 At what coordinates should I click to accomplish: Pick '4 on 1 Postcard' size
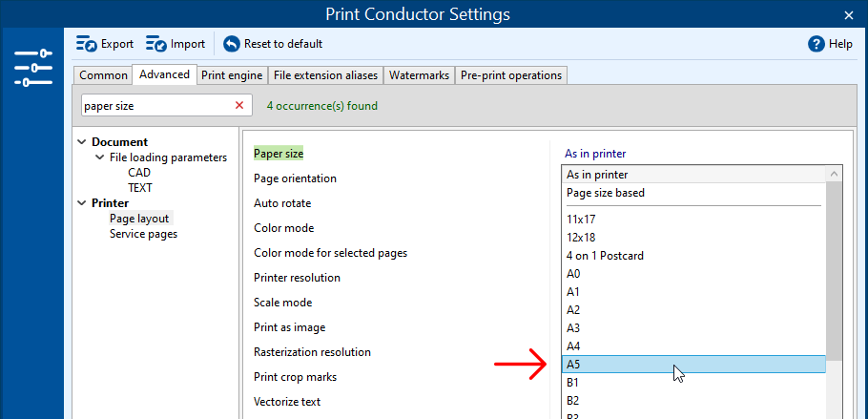693,256
